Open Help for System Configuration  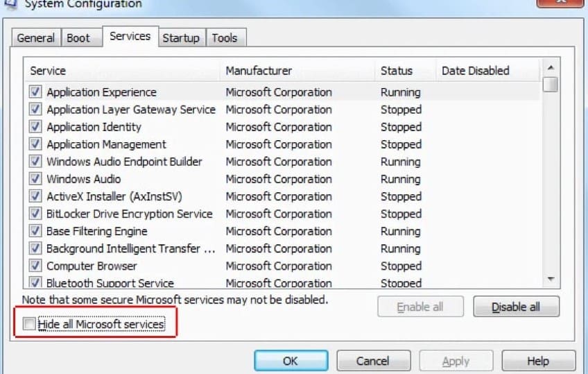pos(538,361)
